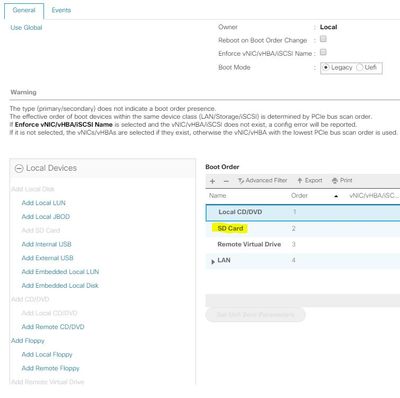Click Add Embedded Local Disk link
Screen dimensions: 400x398
coord(60,286)
